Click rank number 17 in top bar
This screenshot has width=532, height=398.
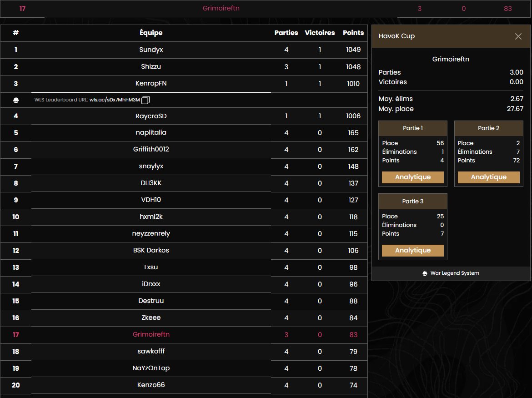click(22, 9)
